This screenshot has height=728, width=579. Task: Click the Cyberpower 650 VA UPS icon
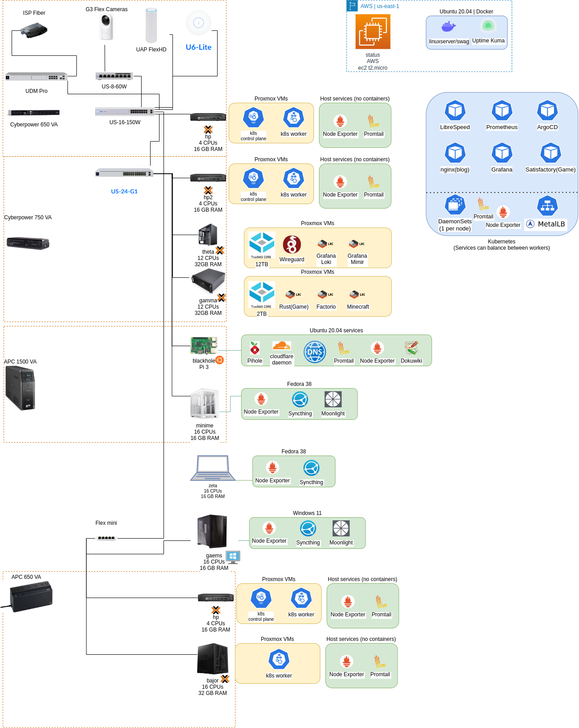(x=34, y=113)
